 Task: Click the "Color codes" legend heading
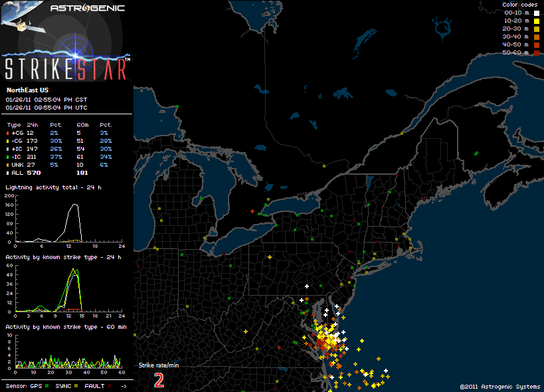[519, 5]
